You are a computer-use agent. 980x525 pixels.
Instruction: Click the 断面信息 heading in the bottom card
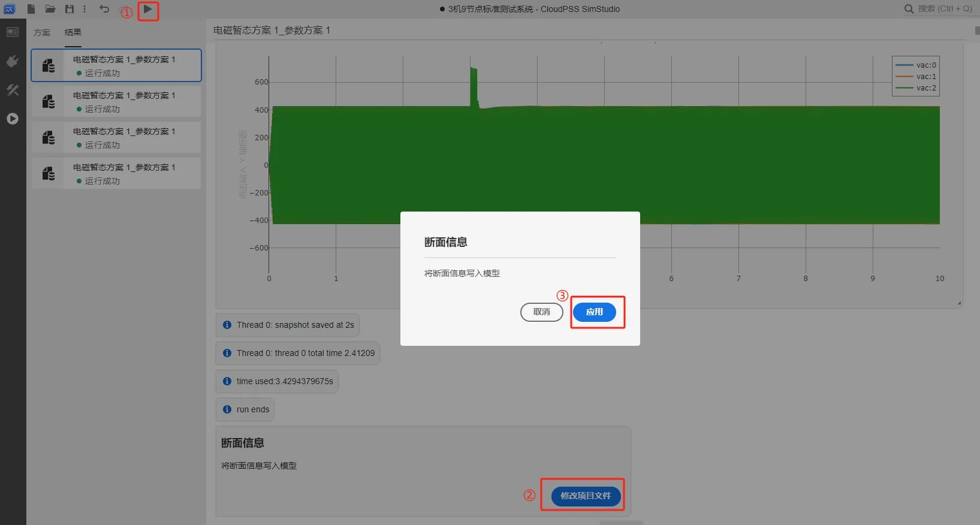click(243, 443)
